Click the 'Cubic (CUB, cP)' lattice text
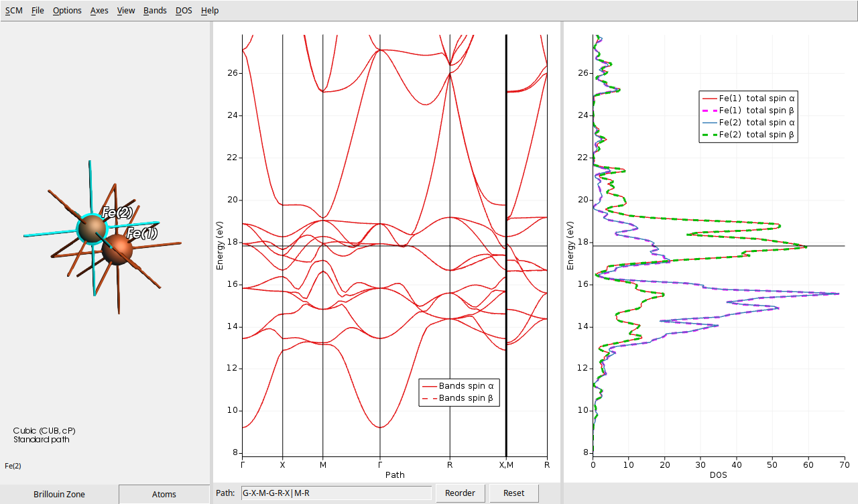Viewport: 858px width, 504px height. (x=44, y=430)
